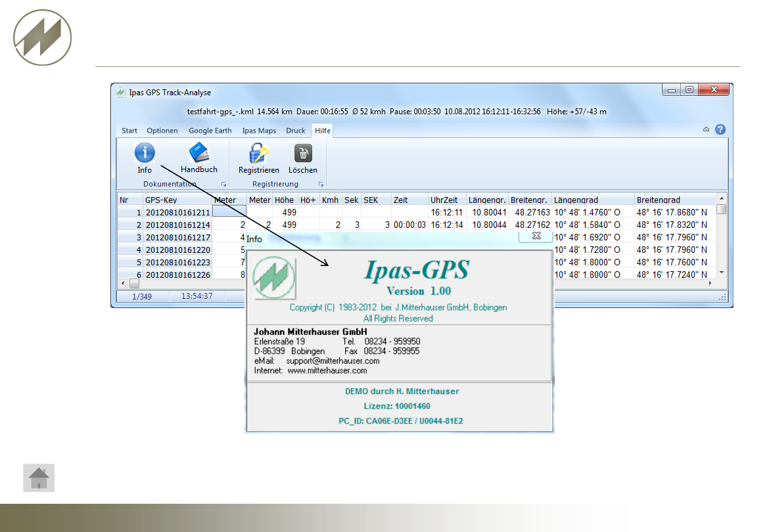
Task: Click Zeit cell 00:00:03
Action: (x=409, y=225)
